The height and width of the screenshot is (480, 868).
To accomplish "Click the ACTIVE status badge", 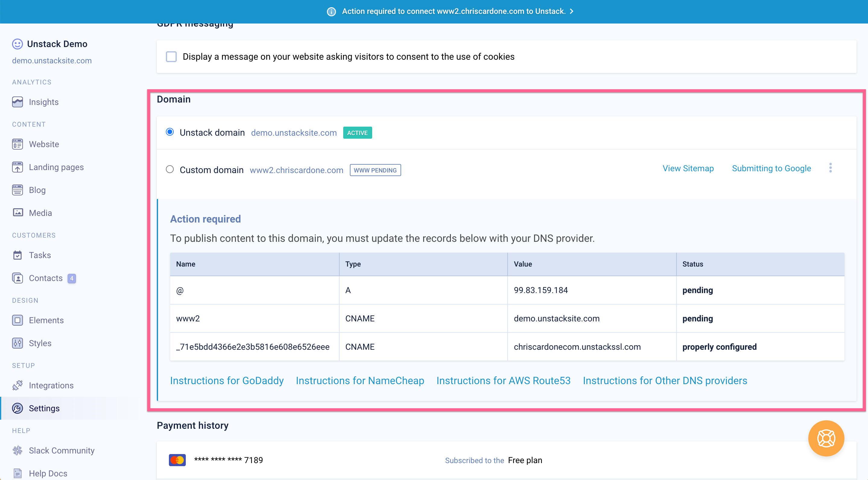I will (x=357, y=133).
